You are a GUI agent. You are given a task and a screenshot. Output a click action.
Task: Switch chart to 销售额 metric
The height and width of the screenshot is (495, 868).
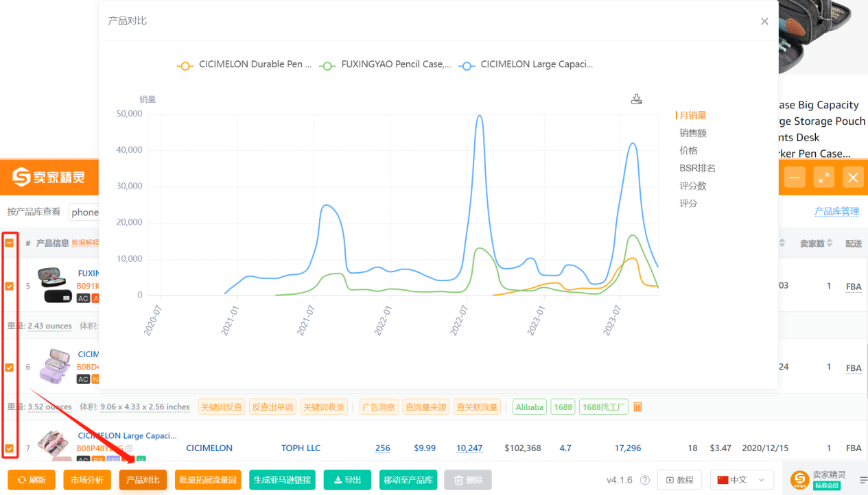pyautogui.click(x=693, y=133)
